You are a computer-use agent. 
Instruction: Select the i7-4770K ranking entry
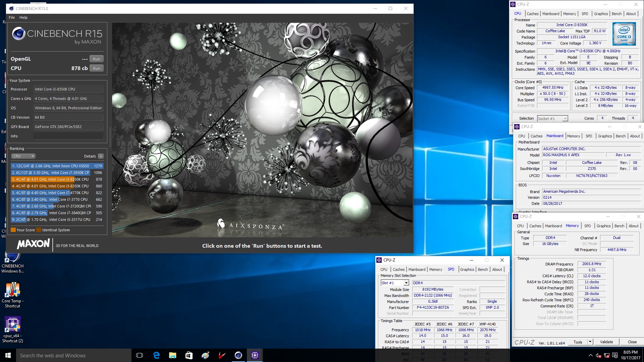[57, 193]
